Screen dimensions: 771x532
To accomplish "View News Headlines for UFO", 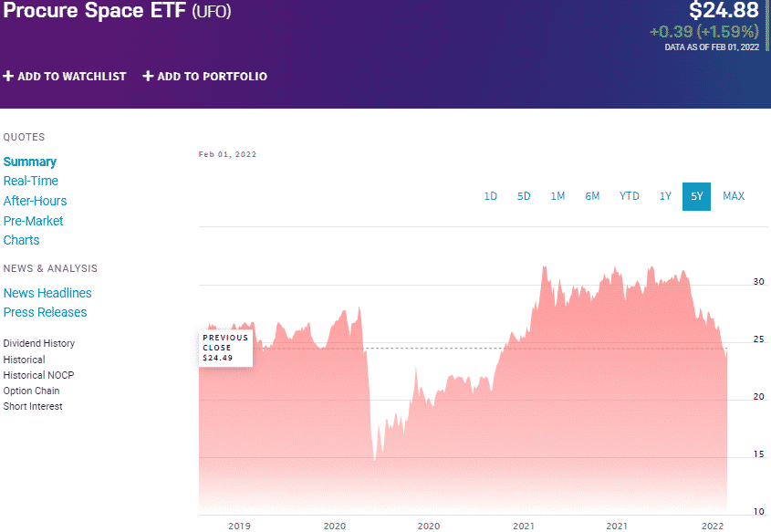I will click(47, 293).
